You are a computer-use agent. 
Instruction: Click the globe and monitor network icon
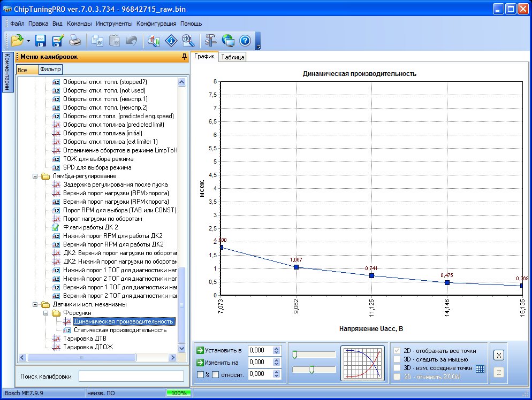228,40
